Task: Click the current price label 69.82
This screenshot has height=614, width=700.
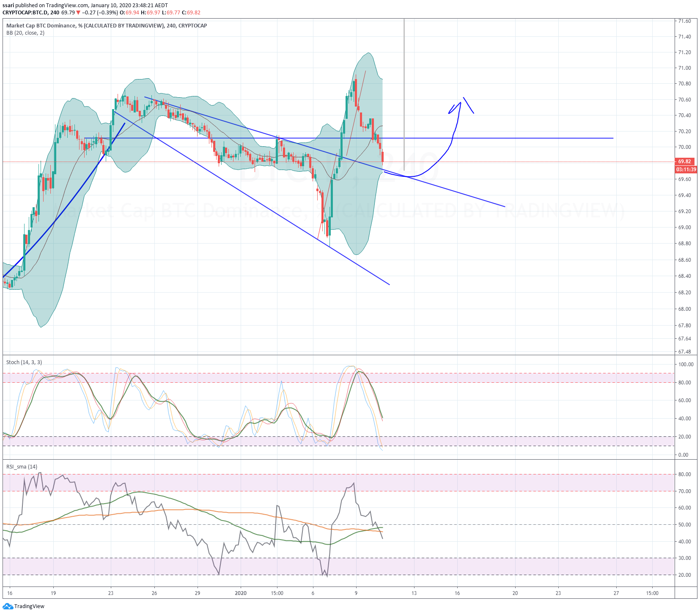Action: pos(685,162)
